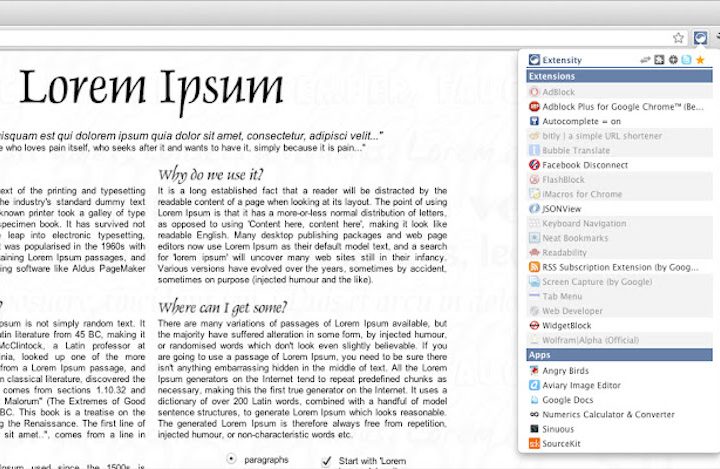
Task: Enable the Keyboard Navigation extension
Action: (619, 223)
